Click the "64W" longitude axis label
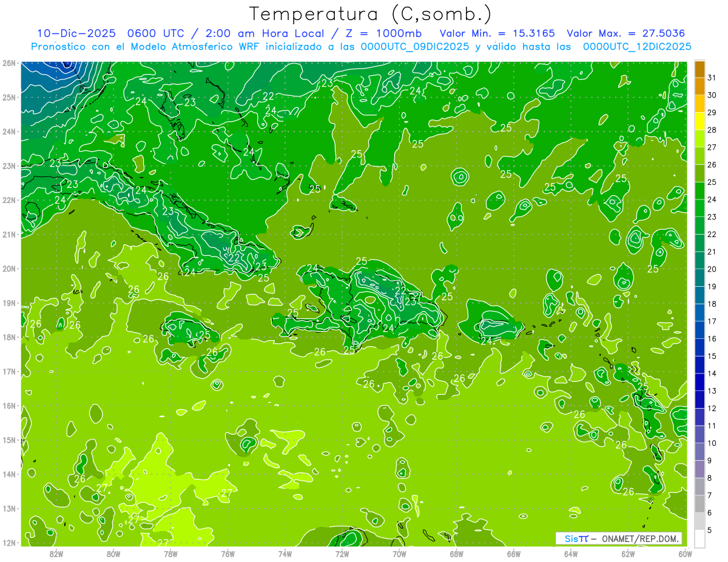The height and width of the screenshot is (562, 728). [x=571, y=554]
